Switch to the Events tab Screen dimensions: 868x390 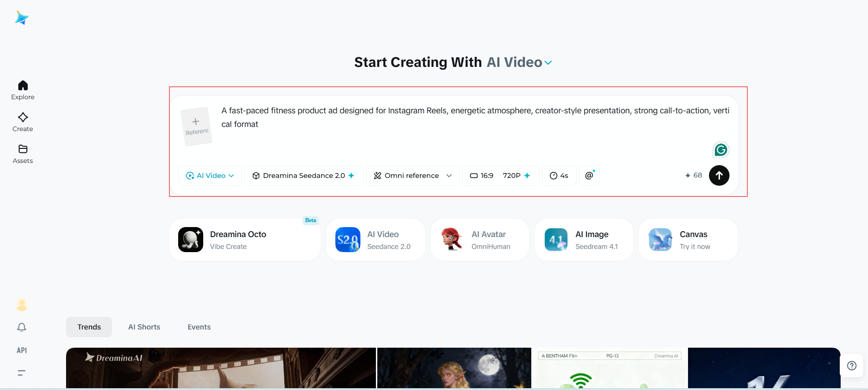199,327
